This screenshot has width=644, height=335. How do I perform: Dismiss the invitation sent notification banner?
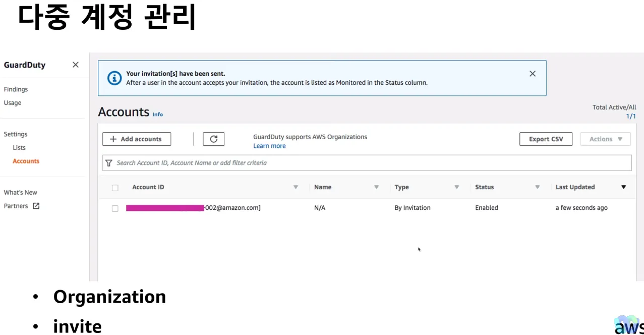point(533,74)
